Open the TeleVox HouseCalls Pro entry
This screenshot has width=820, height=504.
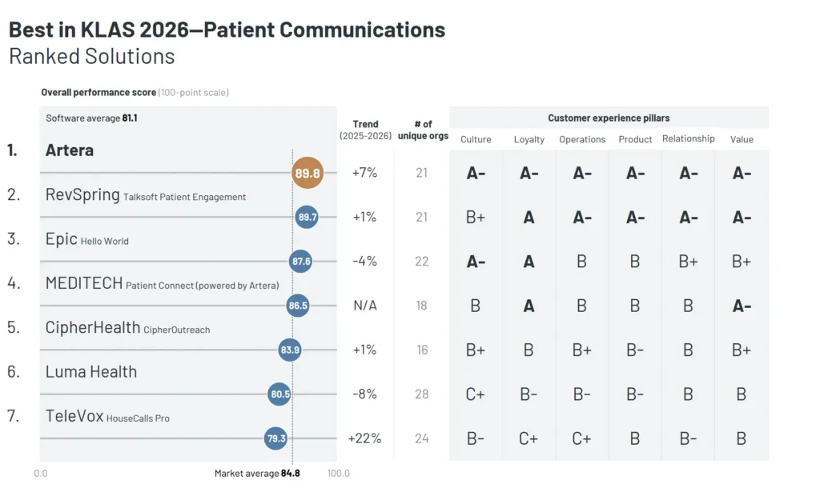click(107, 417)
